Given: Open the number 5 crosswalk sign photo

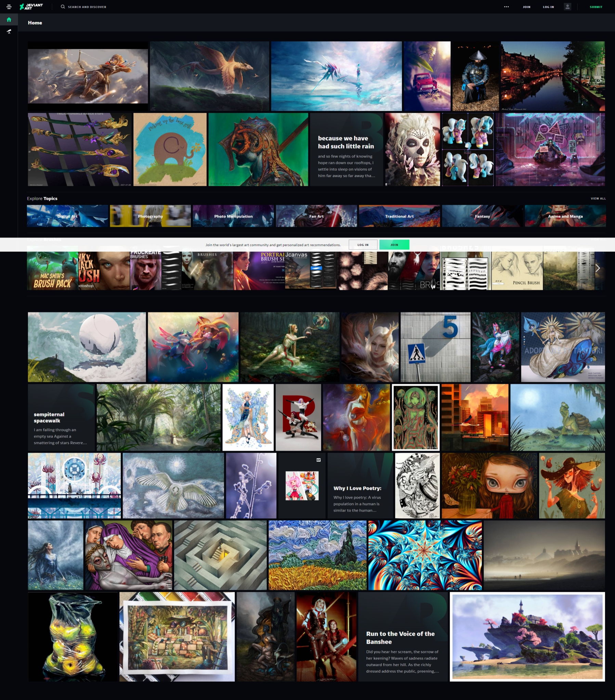Looking at the screenshot, I should (x=436, y=347).
